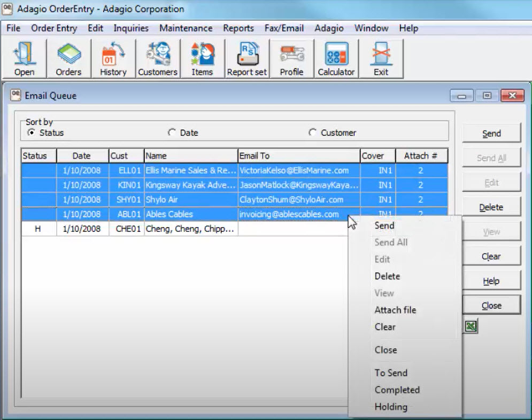Select Sort by Customer radio button
The height and width of the screenshot is (420, 532).
click(312, 132)
